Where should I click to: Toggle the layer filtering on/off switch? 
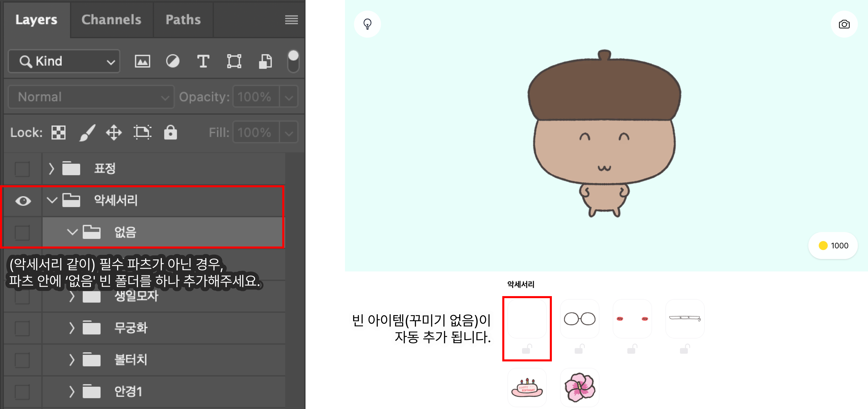(293, 61)
